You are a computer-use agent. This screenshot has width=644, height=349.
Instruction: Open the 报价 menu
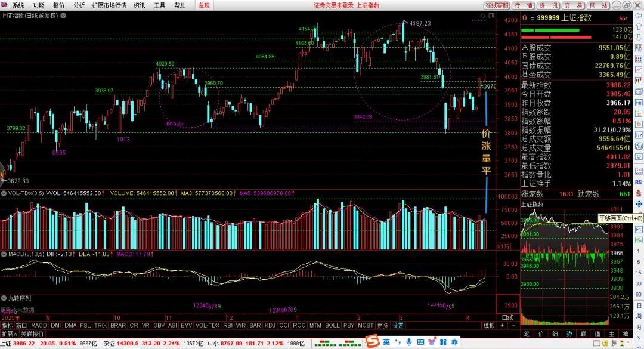tap(58, 5)
